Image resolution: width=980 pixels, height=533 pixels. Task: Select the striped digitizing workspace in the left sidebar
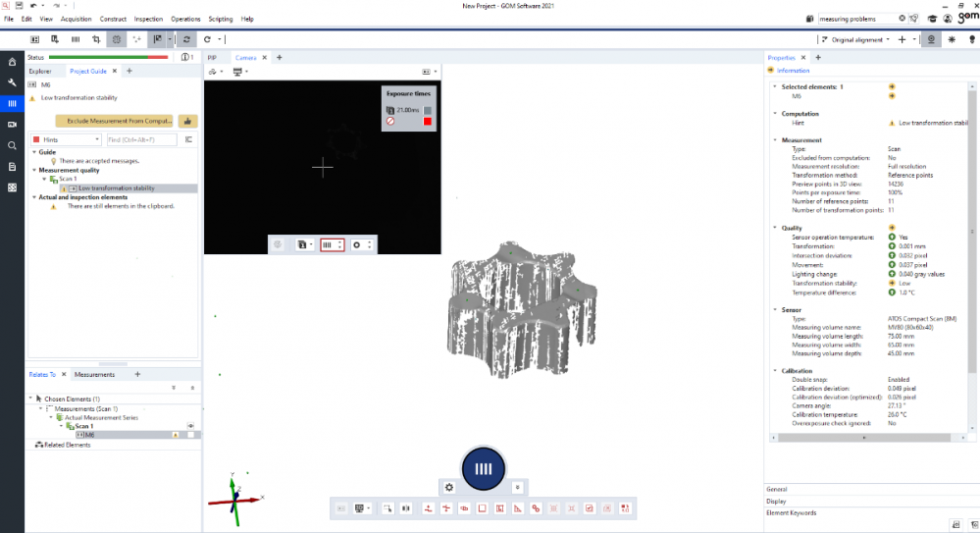(x=12, y=103)
